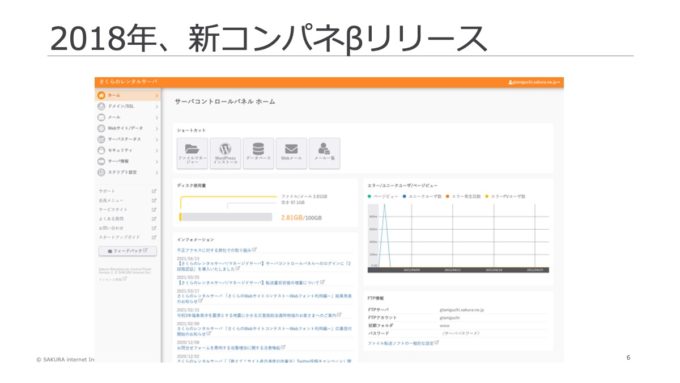Click external-link icon beside よくある質問

(154, 219)
